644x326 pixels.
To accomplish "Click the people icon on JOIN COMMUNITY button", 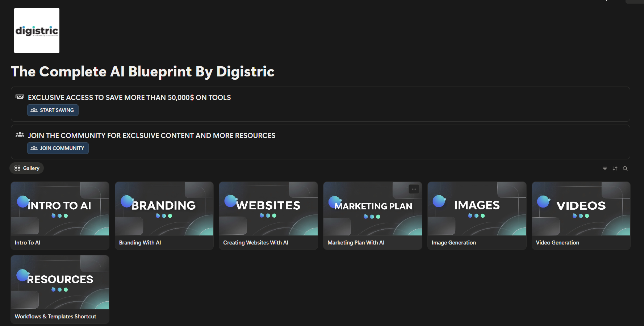I will tap(34, 148).
